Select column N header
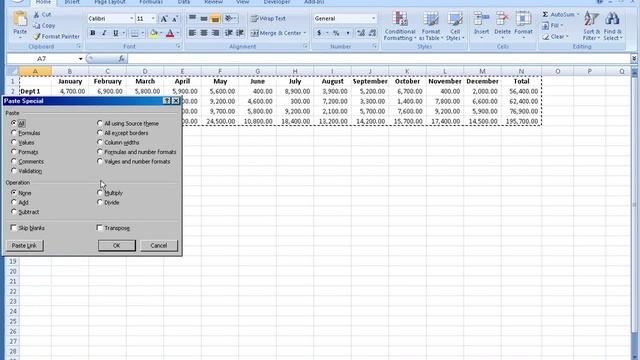The width and height of the screenshot is (640, 360). [x=521, y=71]
